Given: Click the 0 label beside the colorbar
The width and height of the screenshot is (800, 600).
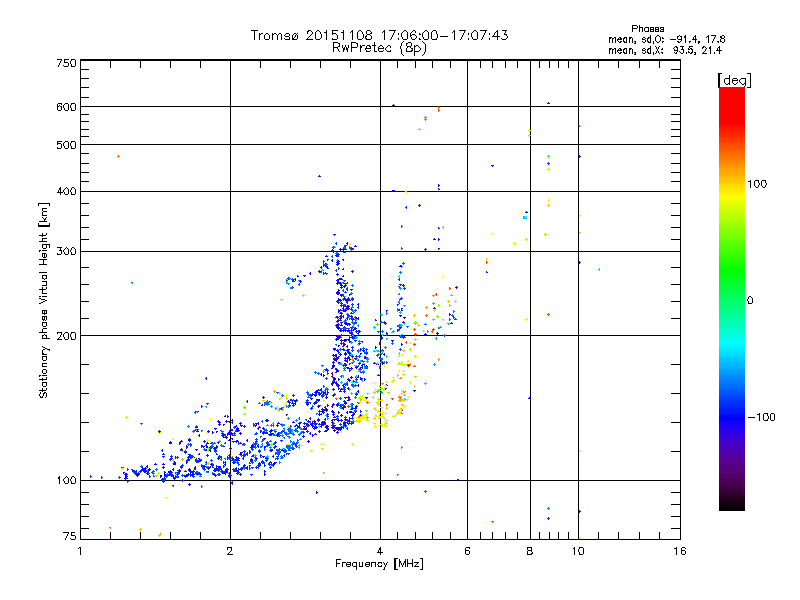Looking at the screenshot, I should point(750,301).
